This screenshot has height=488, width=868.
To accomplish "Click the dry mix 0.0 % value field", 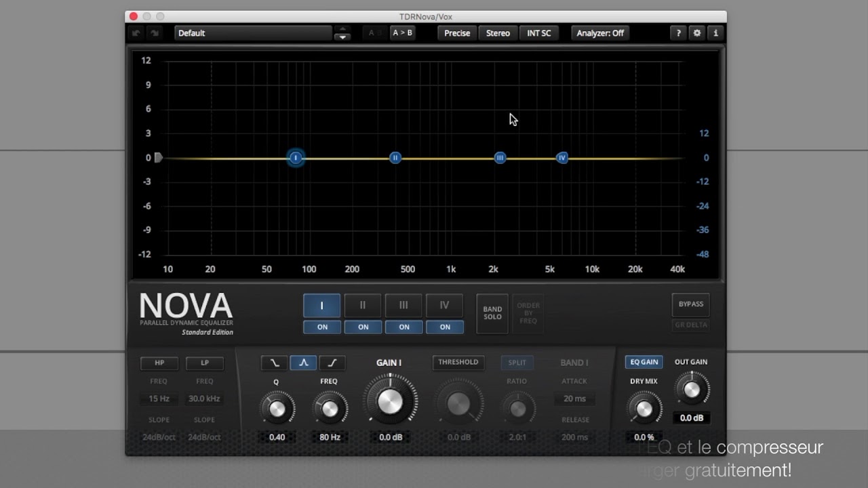I will coord(644,437).
